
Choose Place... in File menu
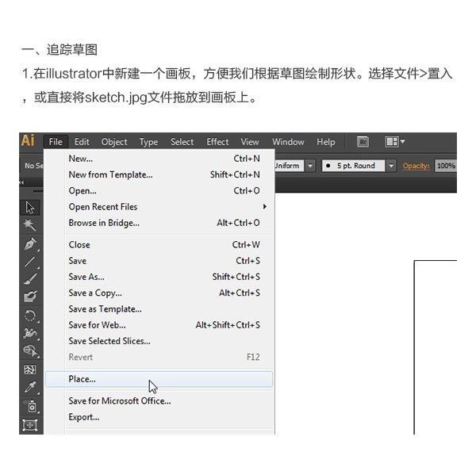click(159, 379)
